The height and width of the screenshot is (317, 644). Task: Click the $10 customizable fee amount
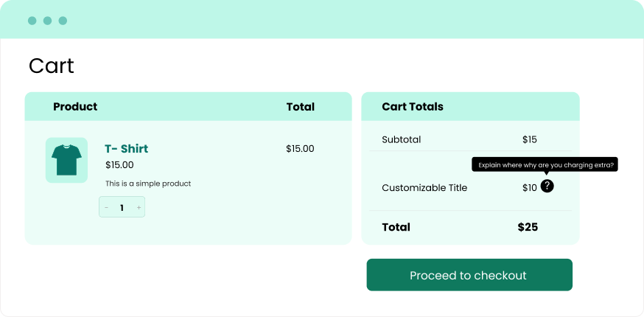click(x=529, y=188)
